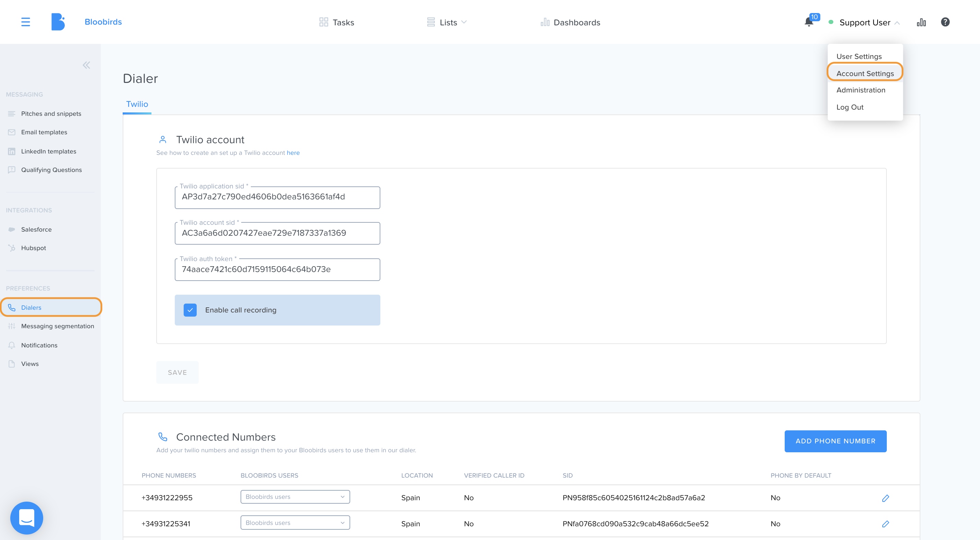This screenshot has height=540, width=980.
Task: Click the Dialers phone icon
Action: 12,307
